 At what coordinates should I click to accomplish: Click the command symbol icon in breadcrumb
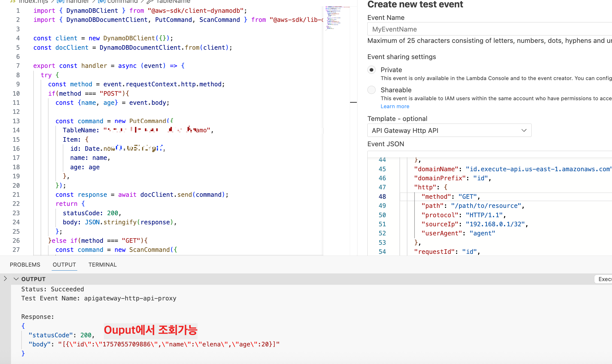point(101,1)
